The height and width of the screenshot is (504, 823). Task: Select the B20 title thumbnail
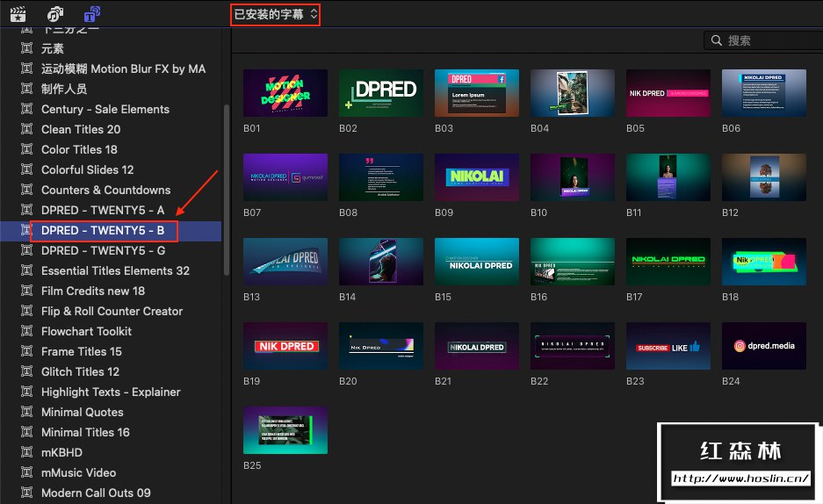(381, 346)
